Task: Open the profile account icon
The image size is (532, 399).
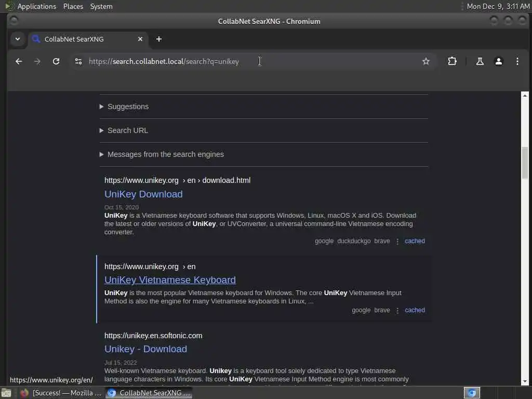Action: [x=498, y=61]
